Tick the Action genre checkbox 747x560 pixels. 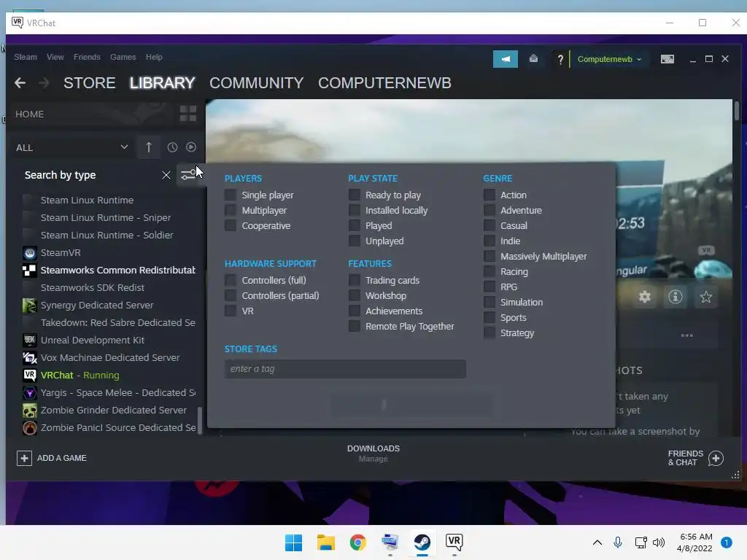point(489,195)
